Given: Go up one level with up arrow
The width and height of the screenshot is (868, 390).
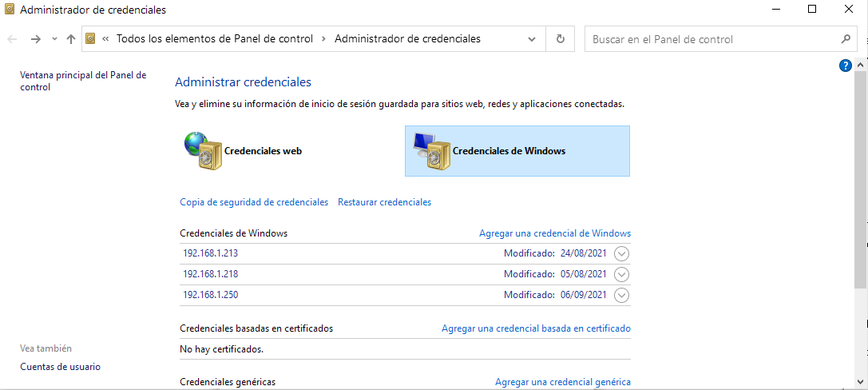Looking at the screenshot, I should coord(70,39).
